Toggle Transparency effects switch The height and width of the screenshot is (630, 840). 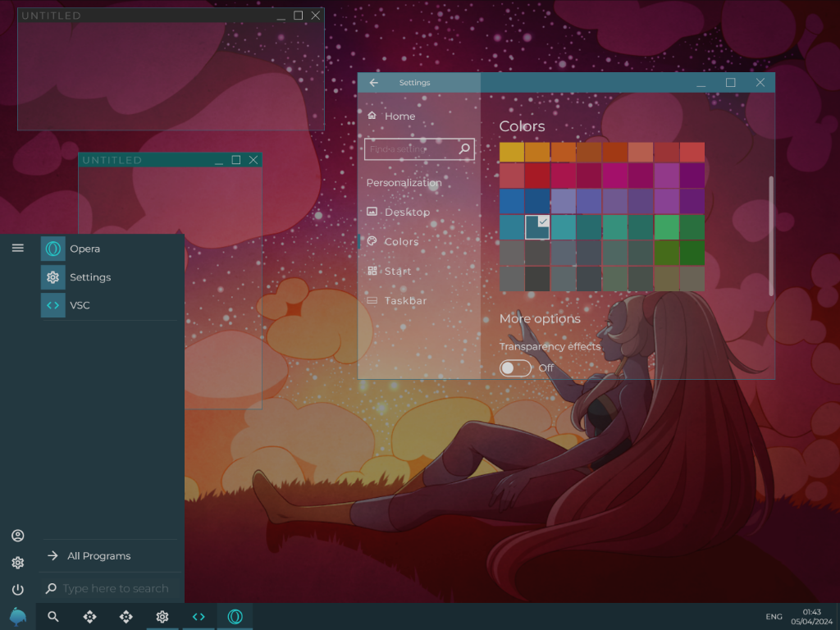pos(515,368)
